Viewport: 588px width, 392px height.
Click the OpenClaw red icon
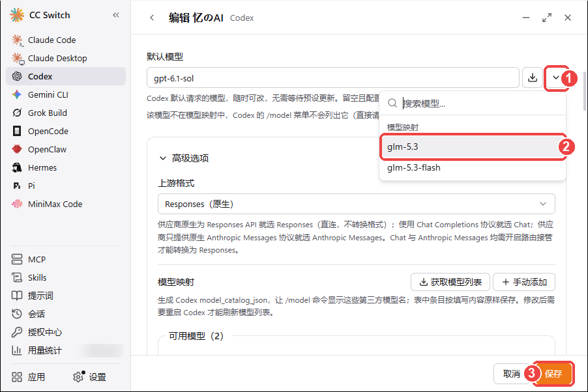point(17,149)
